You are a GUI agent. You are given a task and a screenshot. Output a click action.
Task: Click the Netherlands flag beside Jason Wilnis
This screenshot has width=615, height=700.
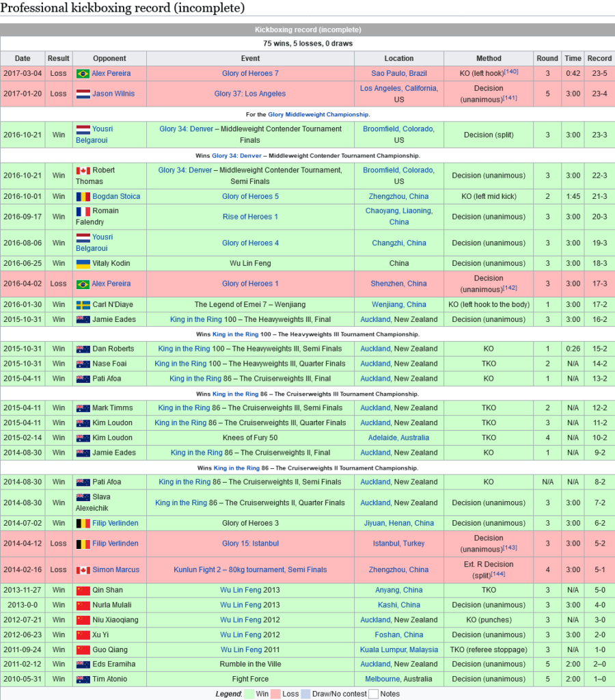click(83, 94)
